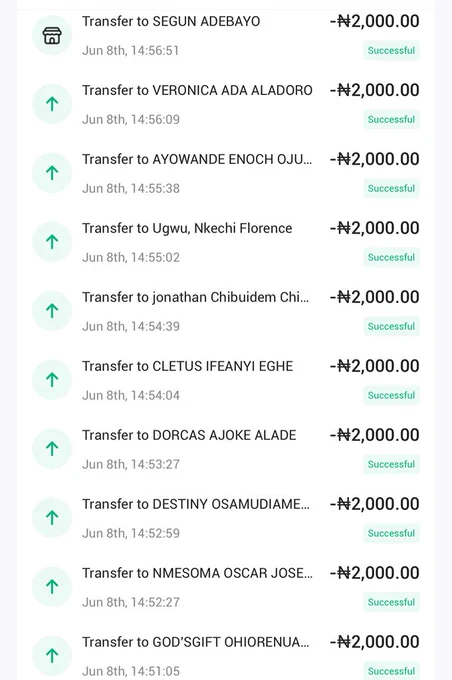Tap the arrow icon beside CLETUS IFEANYI EGHE
Image resolution: width=452 pixels, height=680 pixels.
[52, 380]
